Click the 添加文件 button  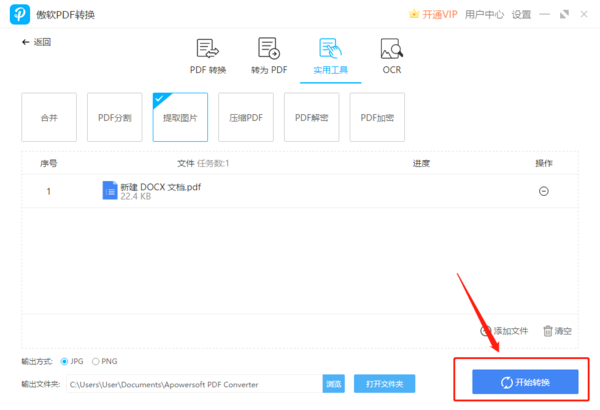pos(504,331)
